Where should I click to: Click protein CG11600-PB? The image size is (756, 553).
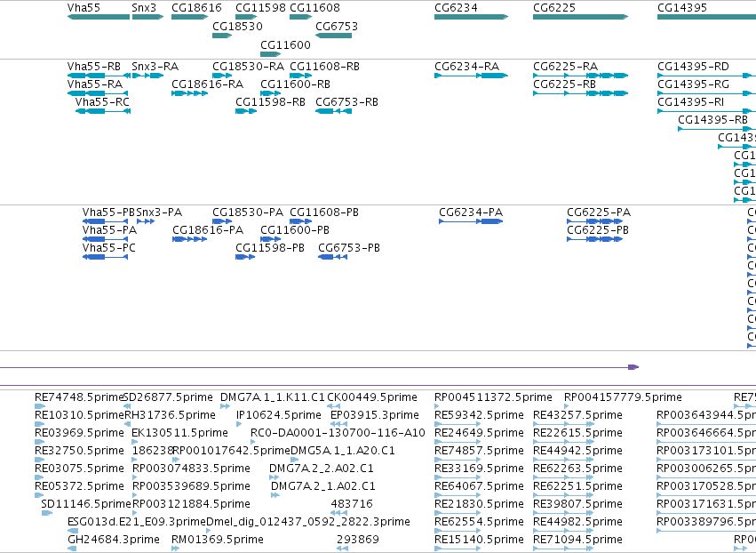pos(295,230)
